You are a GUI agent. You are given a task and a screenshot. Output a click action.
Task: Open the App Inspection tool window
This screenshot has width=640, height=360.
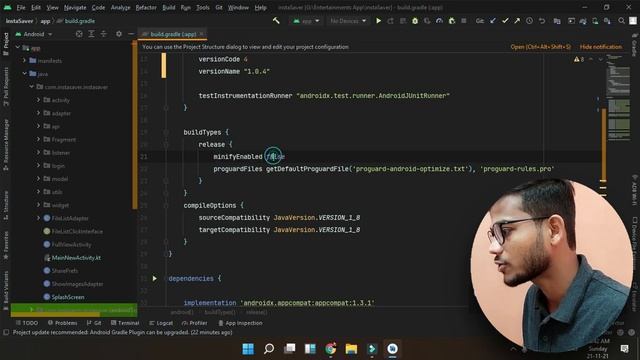[240, 323]
